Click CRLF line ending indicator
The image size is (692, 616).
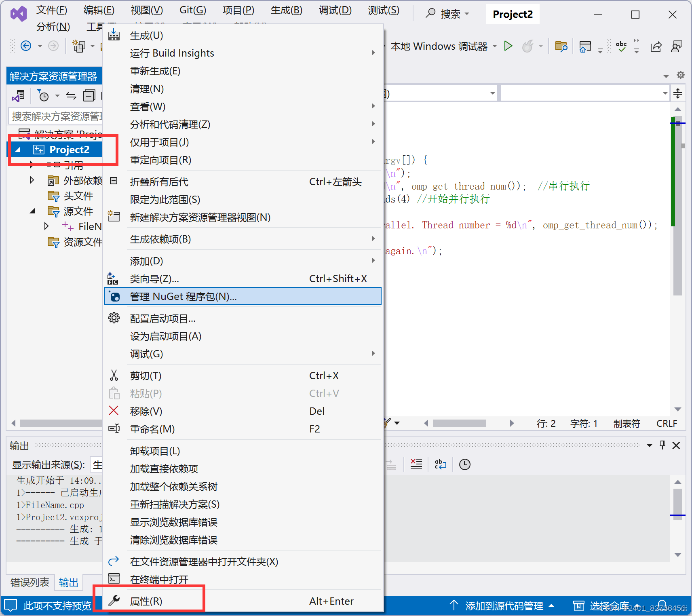coord(667,423)
